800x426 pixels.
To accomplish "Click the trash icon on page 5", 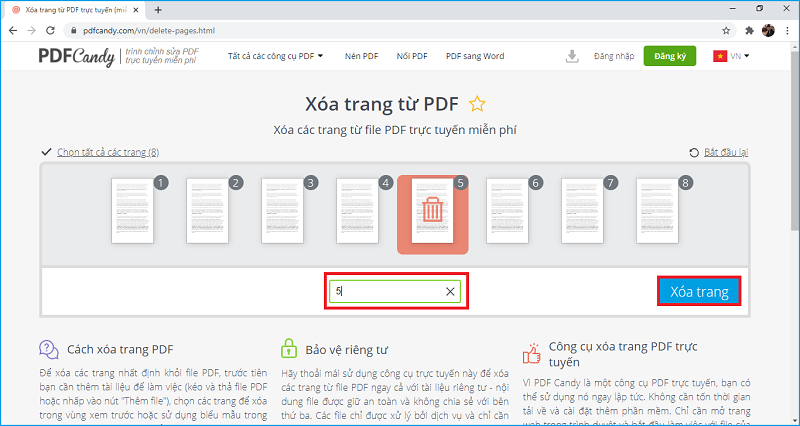I will 433,210.
